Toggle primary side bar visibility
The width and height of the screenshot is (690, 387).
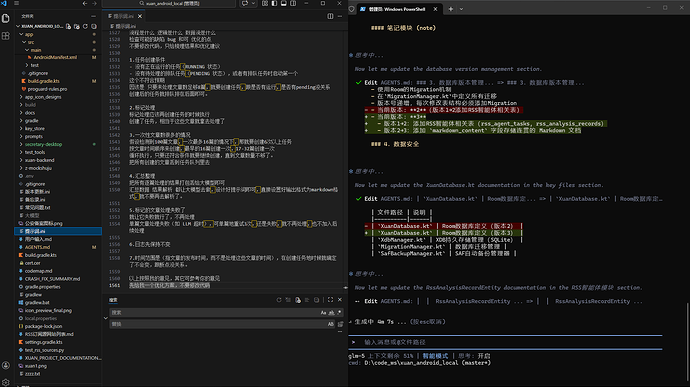(x=274, y=4)
